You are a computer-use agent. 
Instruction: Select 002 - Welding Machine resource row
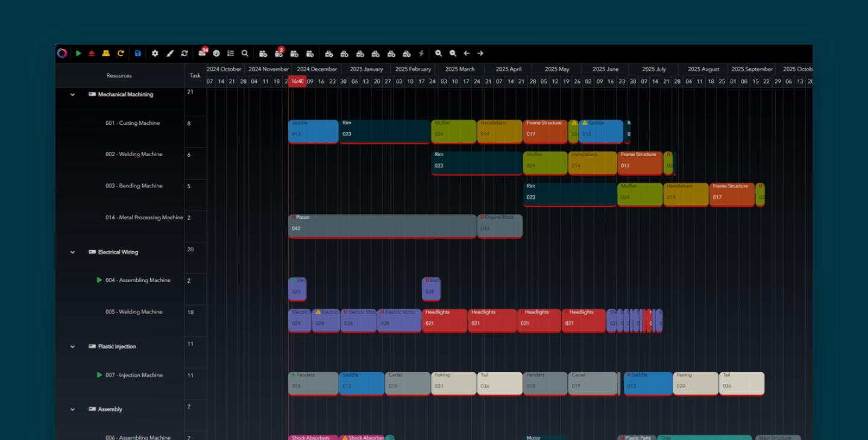(134, 154)
